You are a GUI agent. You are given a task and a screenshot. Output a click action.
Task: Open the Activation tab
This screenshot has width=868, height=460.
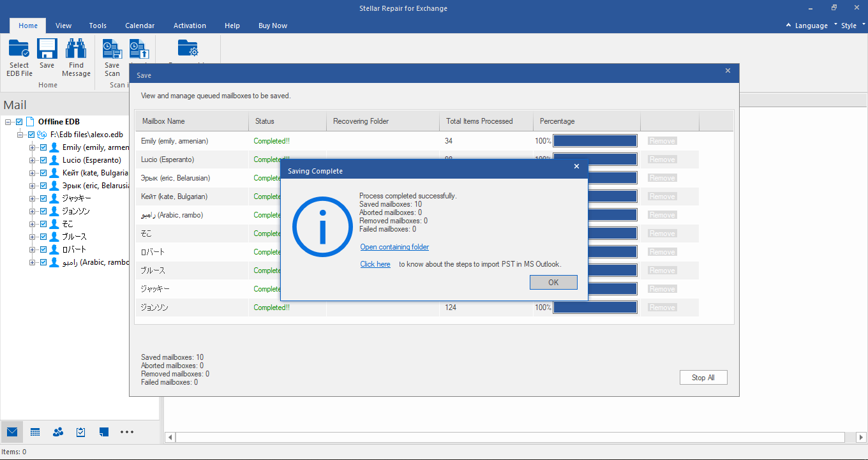190,26
